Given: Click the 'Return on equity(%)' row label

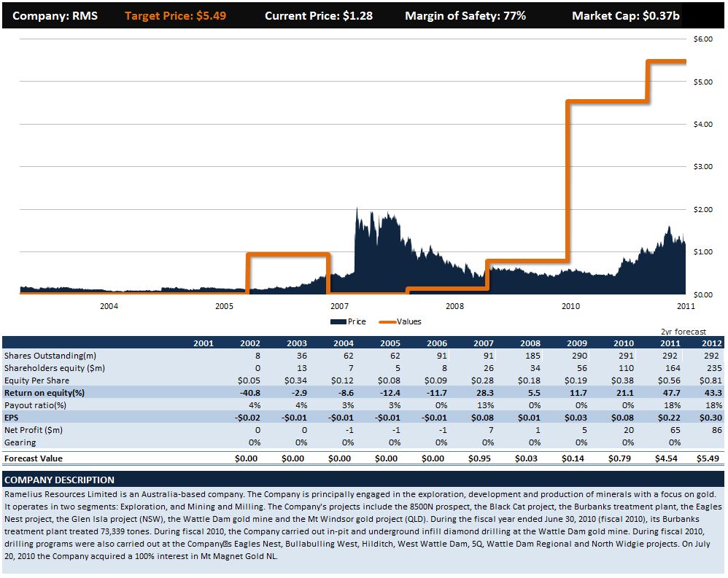Looking at the screenshot, I should point(44,393).
